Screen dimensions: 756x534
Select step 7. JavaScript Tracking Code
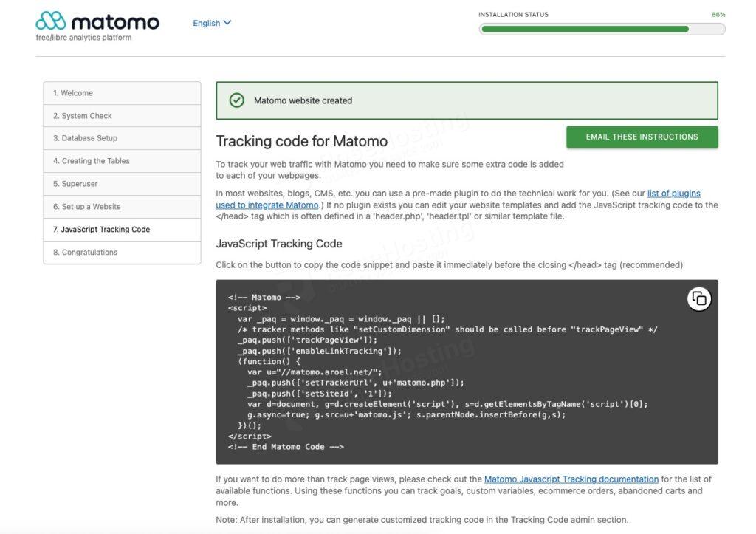122,230
